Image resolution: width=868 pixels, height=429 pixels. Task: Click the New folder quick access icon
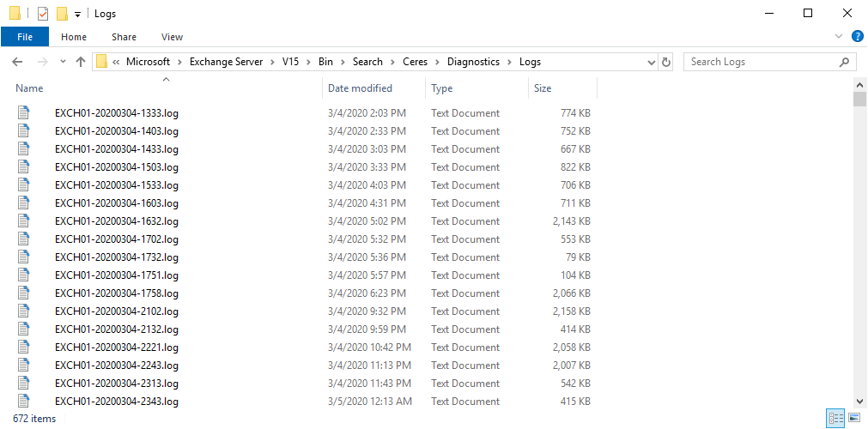click(63, 13)
